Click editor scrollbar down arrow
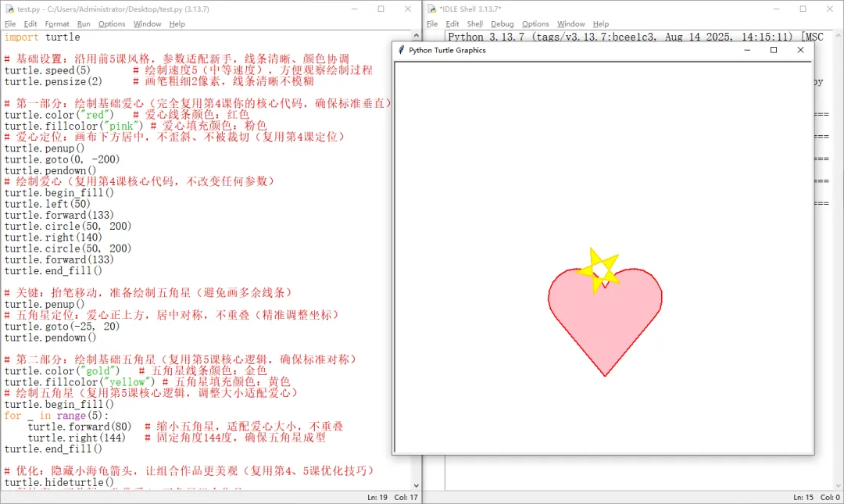 click(416, 485)
